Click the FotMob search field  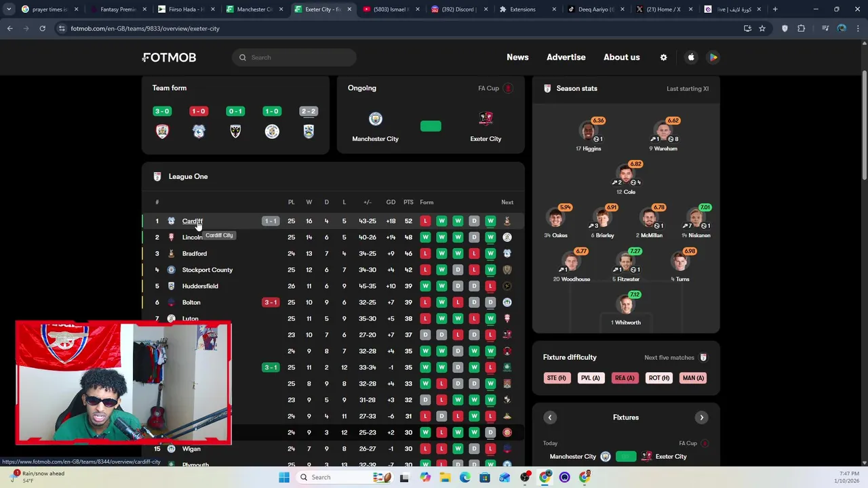coord(294,58)
